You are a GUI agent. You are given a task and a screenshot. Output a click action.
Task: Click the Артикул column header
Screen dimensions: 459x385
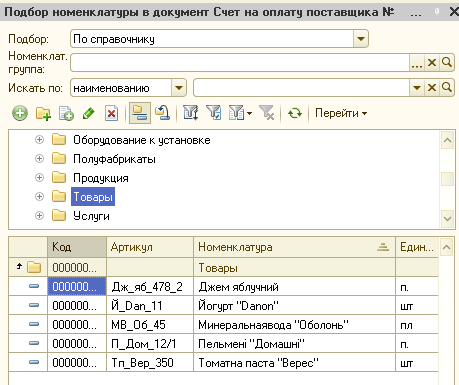[x=150, y=247]
